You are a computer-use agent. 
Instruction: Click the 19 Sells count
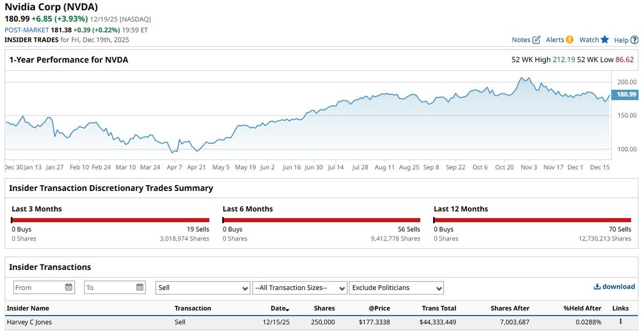click(198, 230)
